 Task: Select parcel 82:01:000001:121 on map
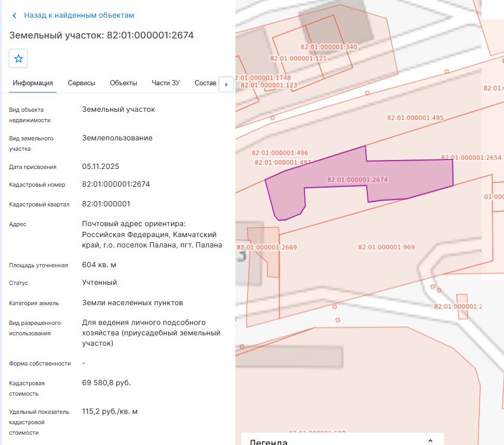coord(298,59)
